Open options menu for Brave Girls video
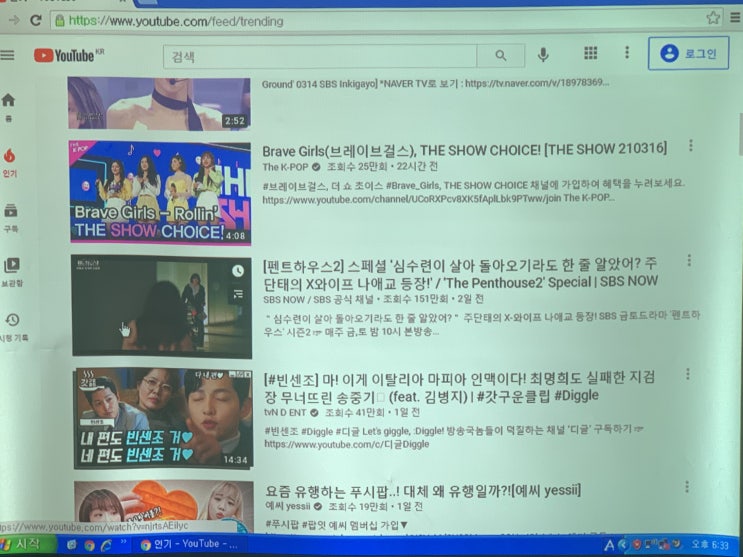Image resolution: width=743 pixels, height=557 pixels. pyautogui.click(x=690, y=146)
